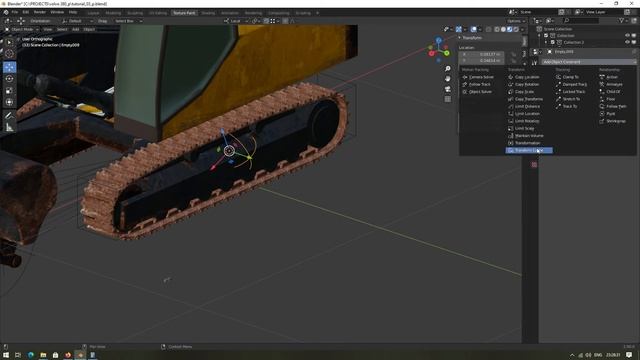Add a Follow Path constraint

point(613,107)
